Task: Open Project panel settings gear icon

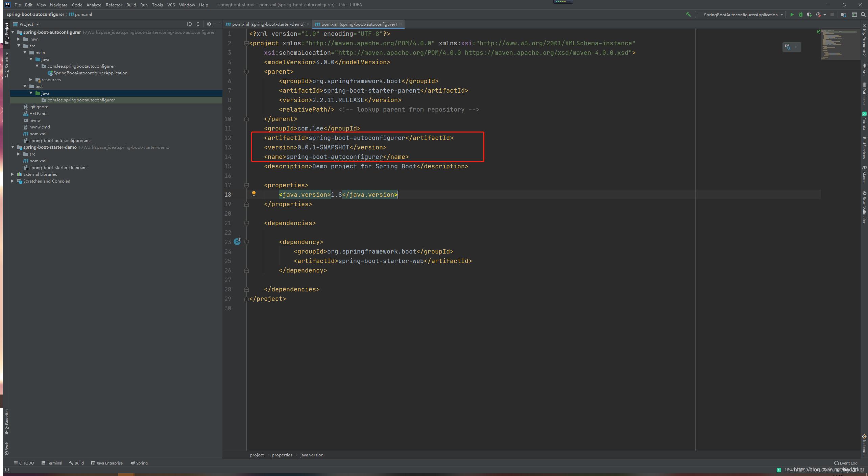Action: click(209, 24)
